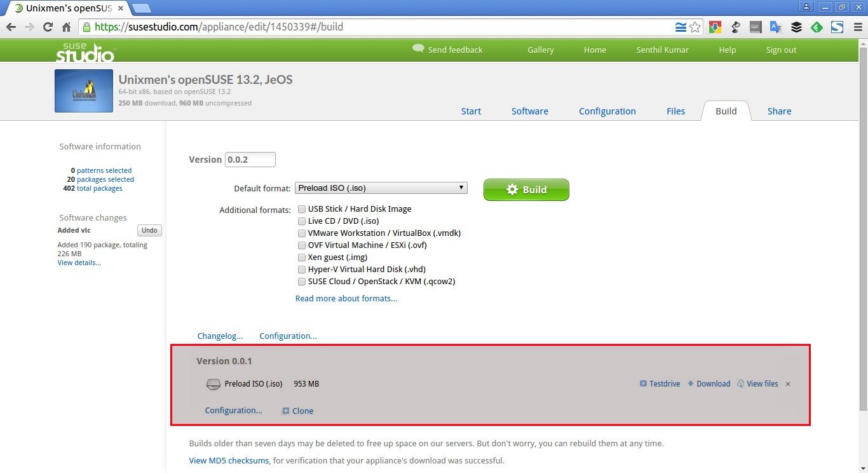Open the Software tab
Screen dimensions: 868x473
(530, 111)
